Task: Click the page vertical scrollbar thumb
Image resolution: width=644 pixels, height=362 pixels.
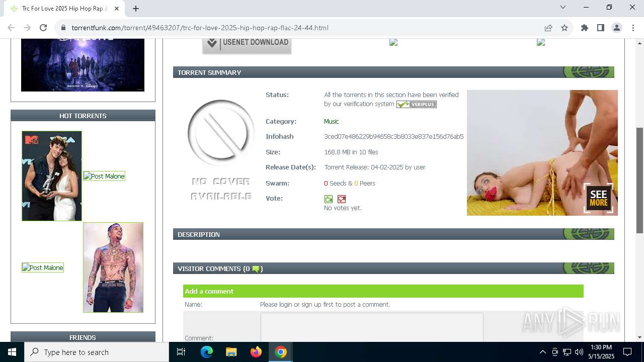Action: [x=639, y=180]
